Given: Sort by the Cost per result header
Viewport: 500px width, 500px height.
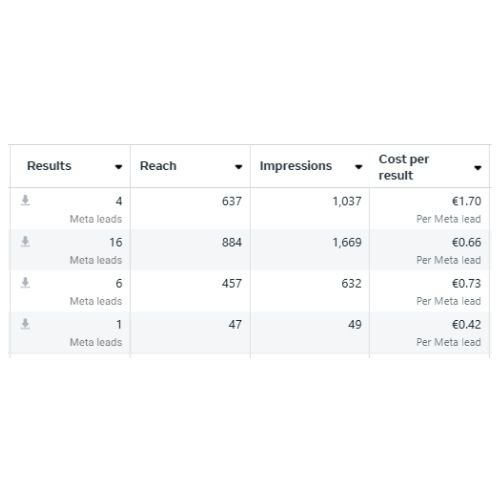Looking at the screenshot, I should (x=404, y=167).
